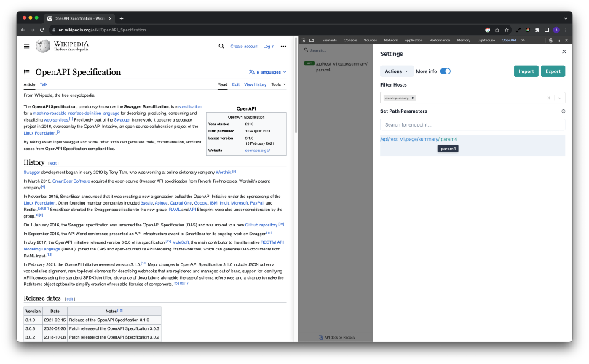Click the Wikipedia page vertical scrollbar

pos(296,85)
